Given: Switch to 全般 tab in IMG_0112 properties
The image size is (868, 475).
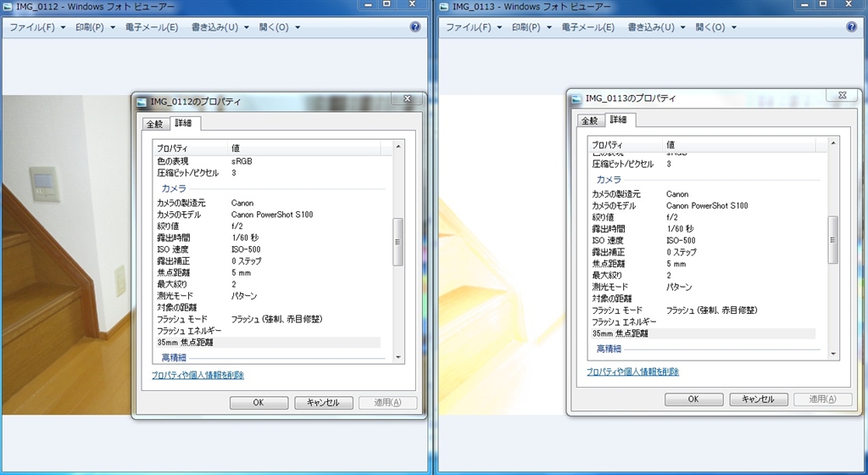Looking at the screenshot, I should coord(155,124).
